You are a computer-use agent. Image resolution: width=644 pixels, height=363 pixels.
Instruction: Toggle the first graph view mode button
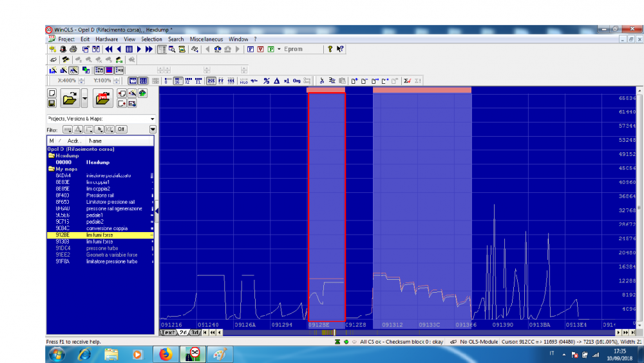(x=133, y=81)
